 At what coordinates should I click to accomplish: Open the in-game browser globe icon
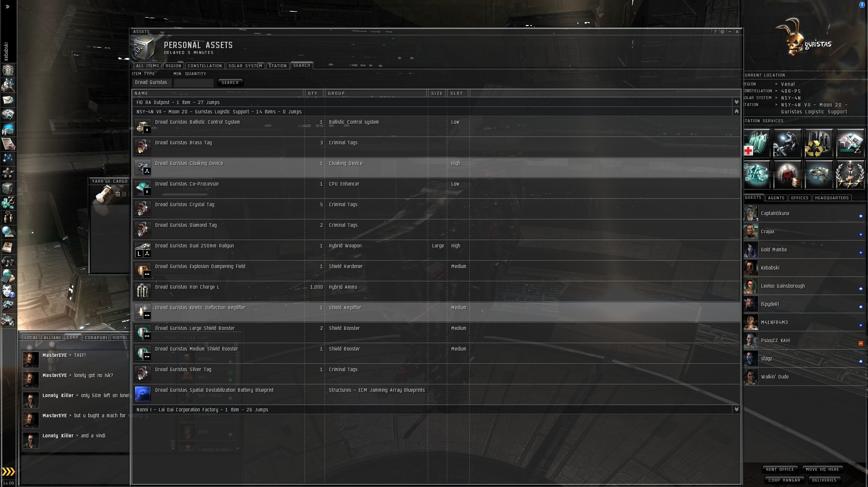point(8,232)
